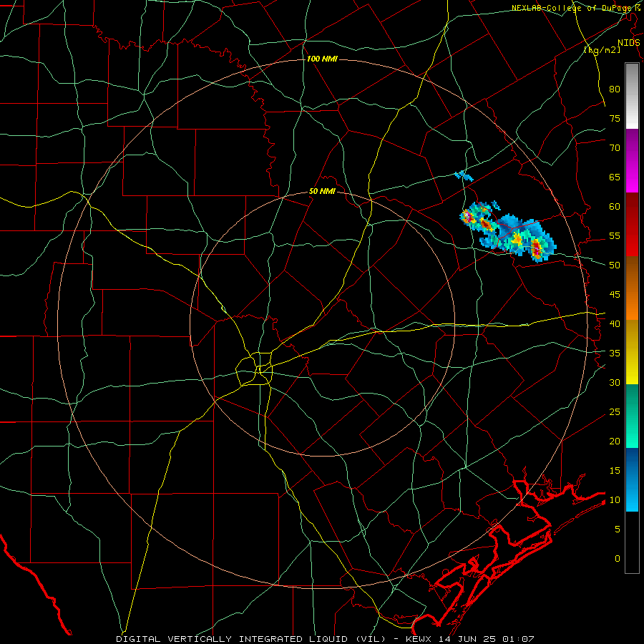Click the scale value 5
This screenshot has width=644, height=644.
(618, 530)
